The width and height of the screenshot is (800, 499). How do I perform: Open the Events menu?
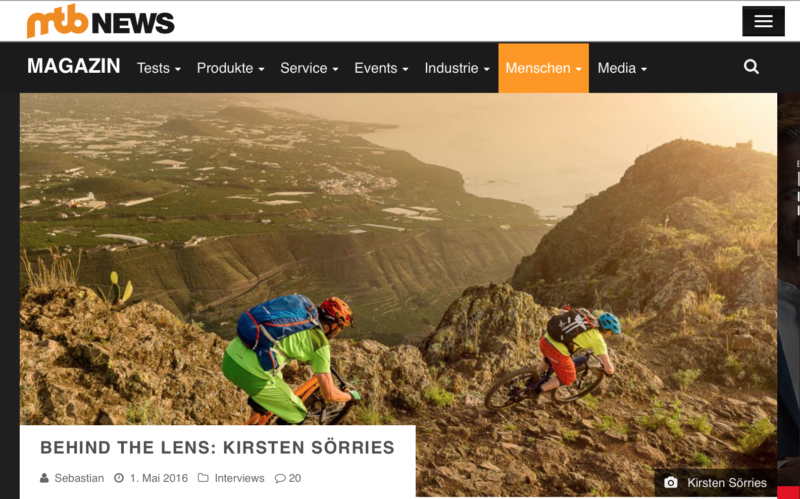tap(381, 68)
